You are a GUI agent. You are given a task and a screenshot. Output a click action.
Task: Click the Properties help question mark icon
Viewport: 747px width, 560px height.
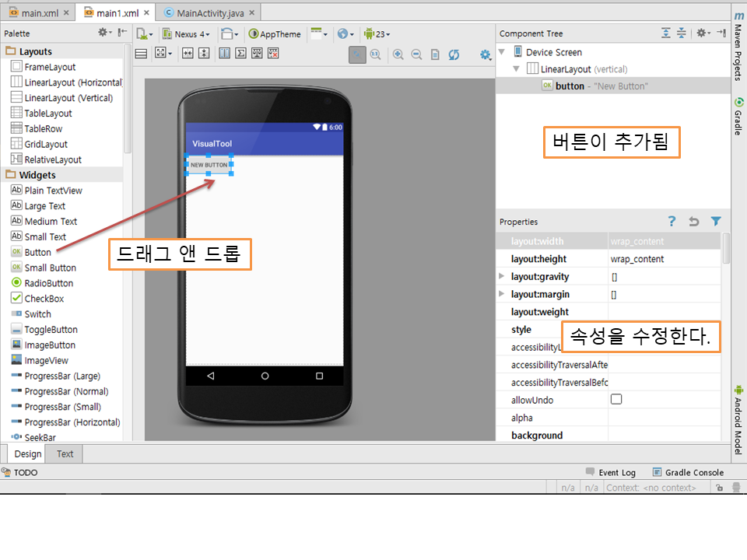point(672,222)
